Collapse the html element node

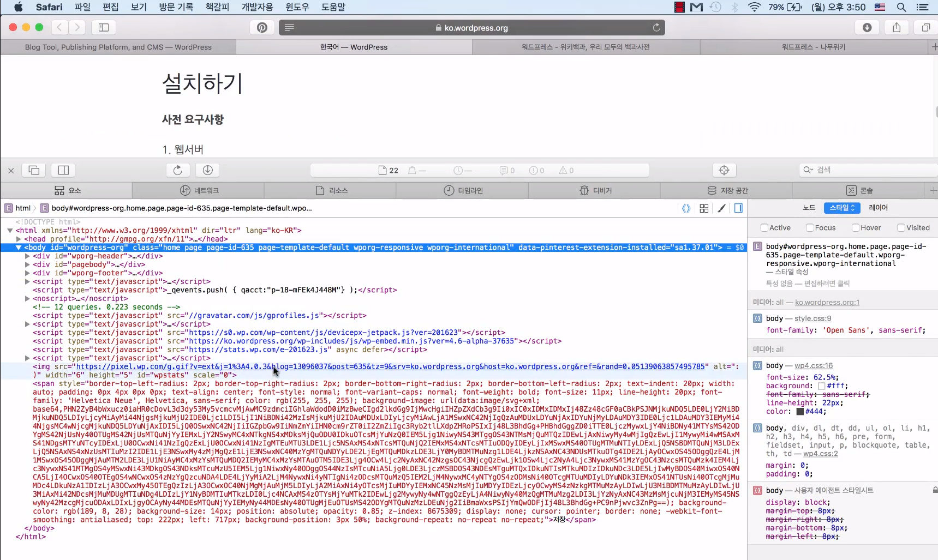coord(10,231)
